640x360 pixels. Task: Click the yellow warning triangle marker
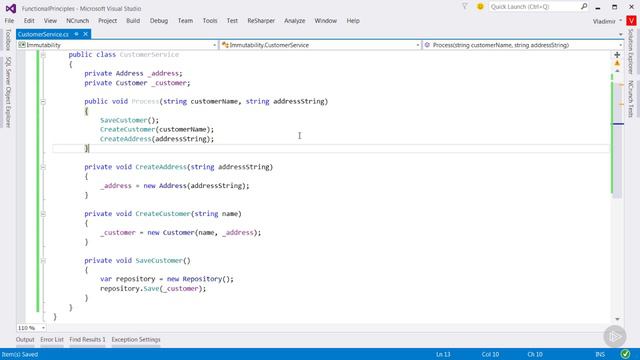point(617,63)
